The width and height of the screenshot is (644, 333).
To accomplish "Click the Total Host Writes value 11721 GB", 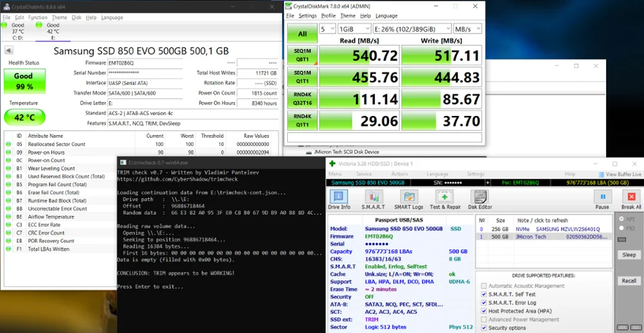I will click(x=258, y=73).
